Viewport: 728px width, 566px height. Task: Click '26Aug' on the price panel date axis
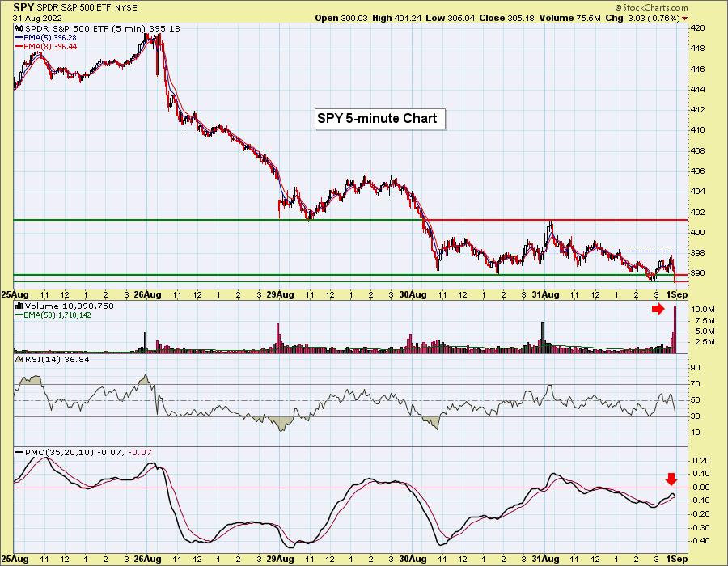[x=148, y=294]
